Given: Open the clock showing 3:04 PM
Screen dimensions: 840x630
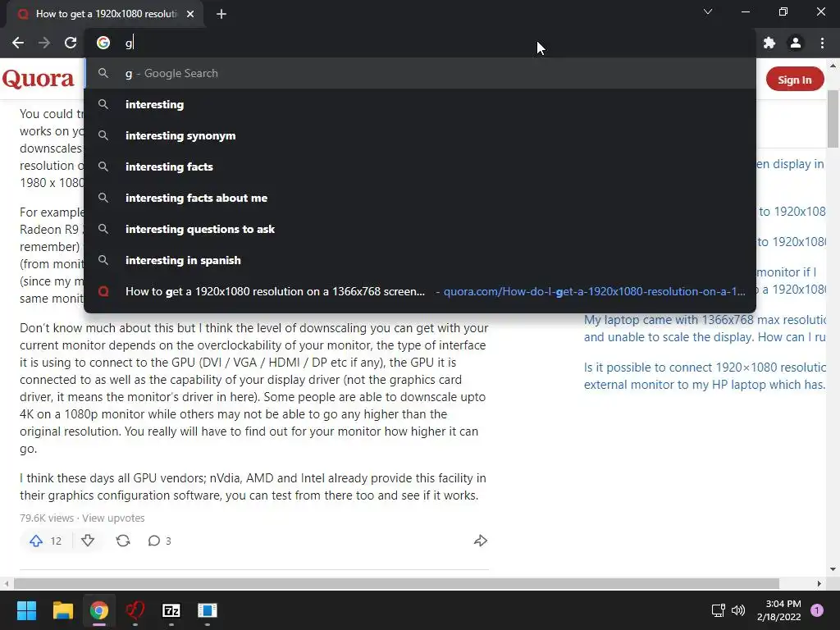Looking at the screenshot, I should tap(779, 610).
